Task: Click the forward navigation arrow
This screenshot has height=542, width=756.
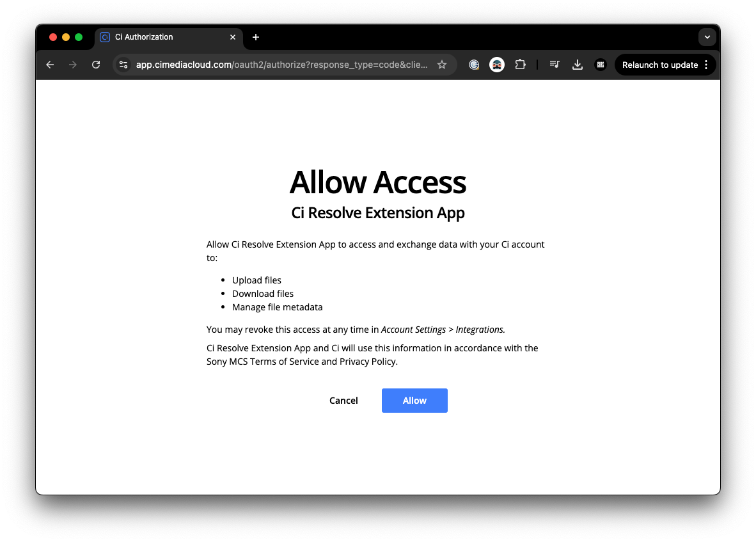Action: pyautogui.click(x=73, y=65)
